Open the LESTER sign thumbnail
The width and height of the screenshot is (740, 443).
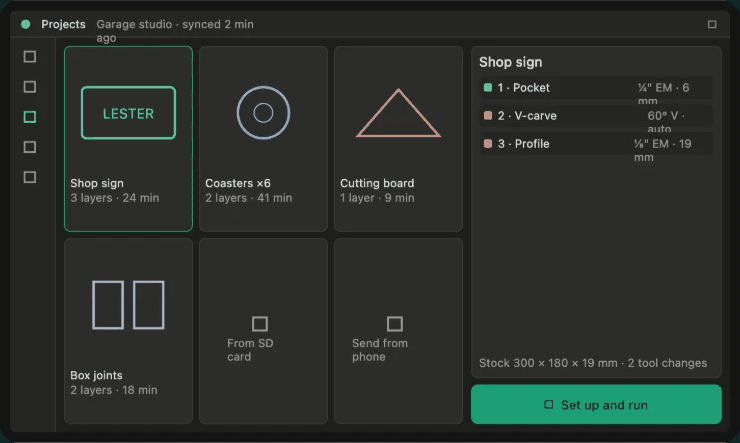coord(128,113)
